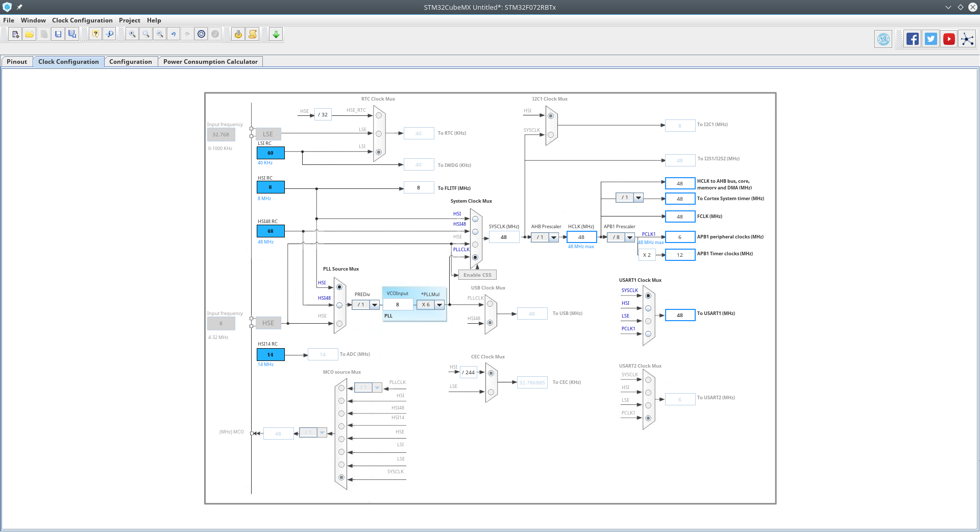Edit the SYSCLK (MHz) value field
980x532 pixels.
[504, 237]
